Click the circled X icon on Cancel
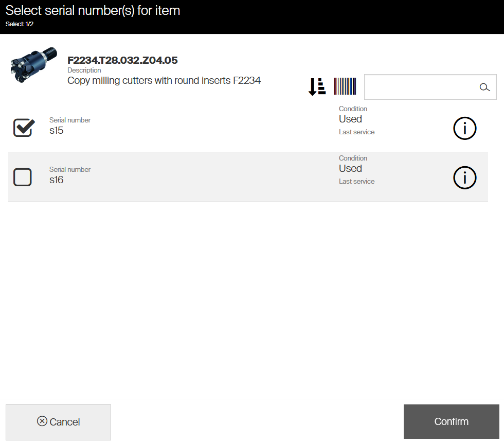Image resolution: width=504 pixels, height=443 pixels. [42, 421]
